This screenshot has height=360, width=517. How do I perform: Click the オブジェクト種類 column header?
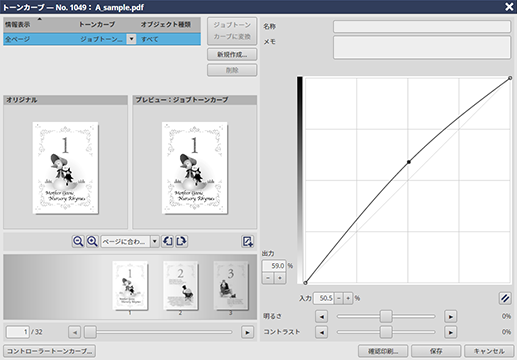point(166,24)
